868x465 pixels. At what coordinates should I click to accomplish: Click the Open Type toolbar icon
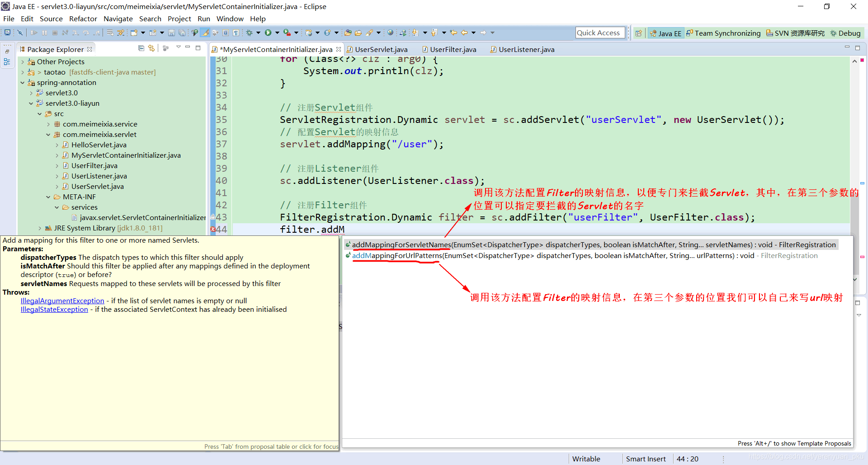348,33
